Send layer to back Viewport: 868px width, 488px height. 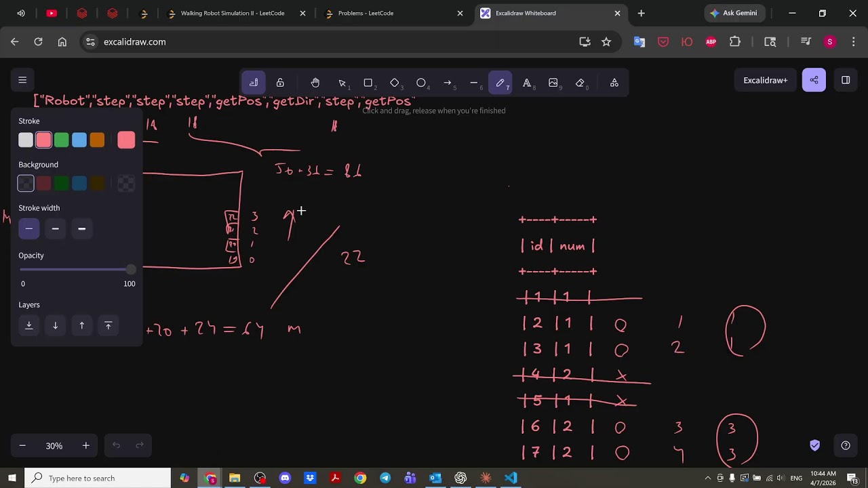[x=29, y=325]
